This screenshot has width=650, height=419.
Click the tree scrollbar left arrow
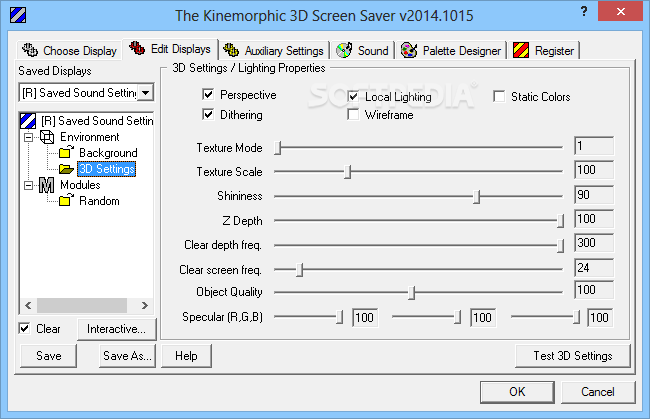coord(28,305)
